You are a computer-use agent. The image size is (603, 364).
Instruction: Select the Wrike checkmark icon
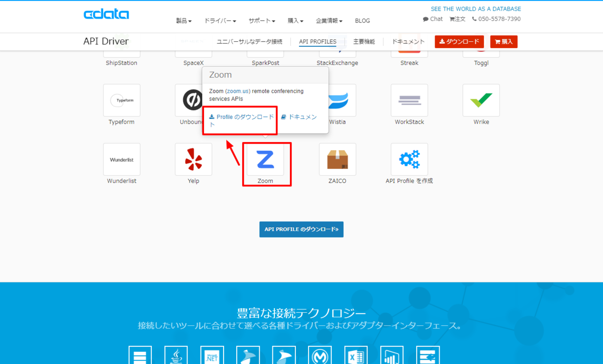[x=481, y=100]
